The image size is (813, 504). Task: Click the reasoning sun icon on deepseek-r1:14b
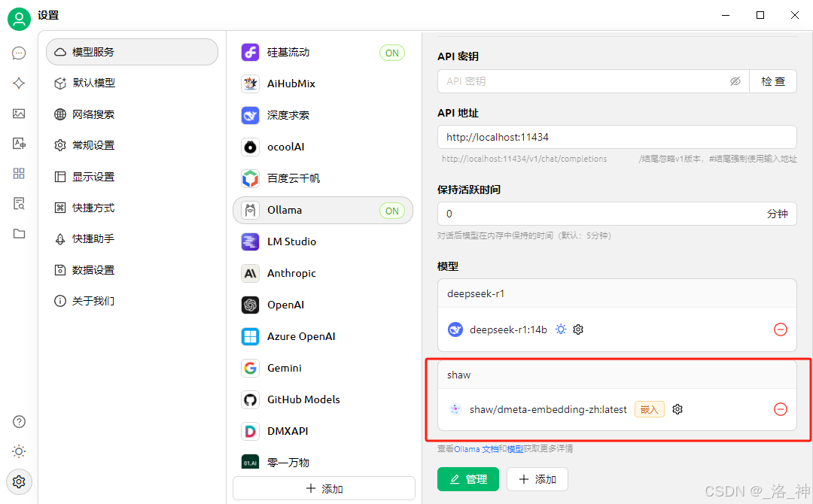561,329
